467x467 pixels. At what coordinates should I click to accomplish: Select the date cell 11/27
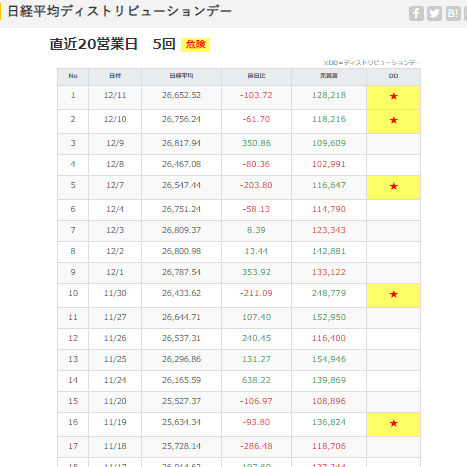point(115,317)
